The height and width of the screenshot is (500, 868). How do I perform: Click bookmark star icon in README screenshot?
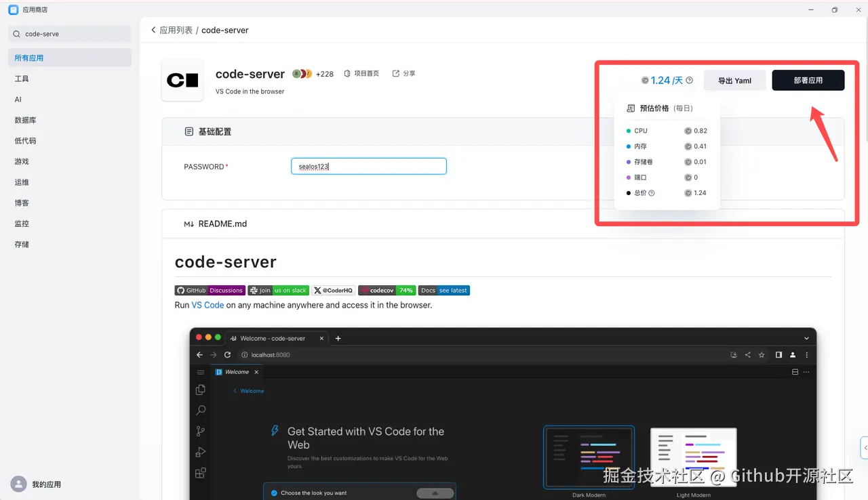pos(762,355)
